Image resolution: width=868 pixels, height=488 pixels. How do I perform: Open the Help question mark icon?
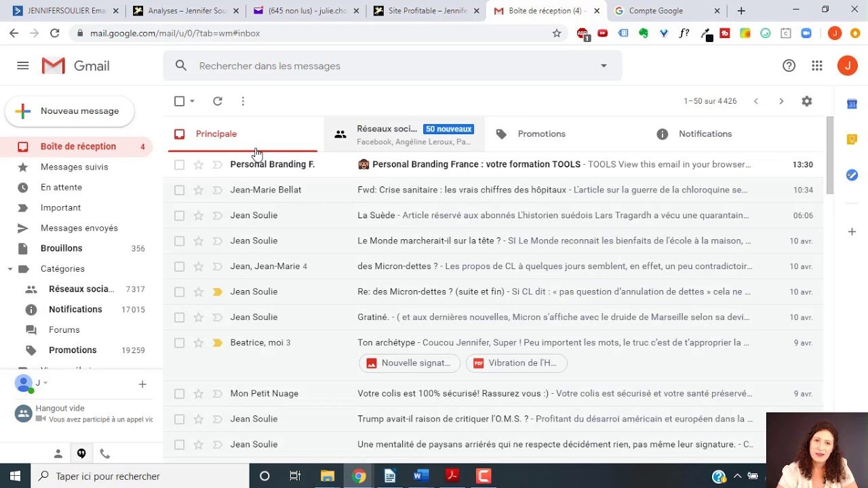click(x=789, y=66)
